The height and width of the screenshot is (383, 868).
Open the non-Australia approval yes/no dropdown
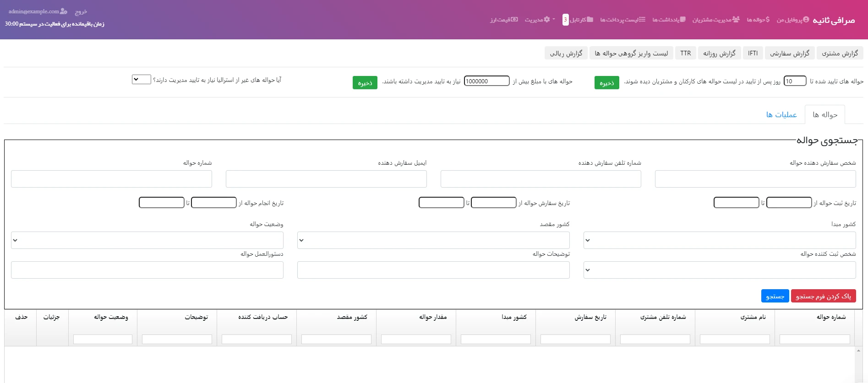pos(141,80)
